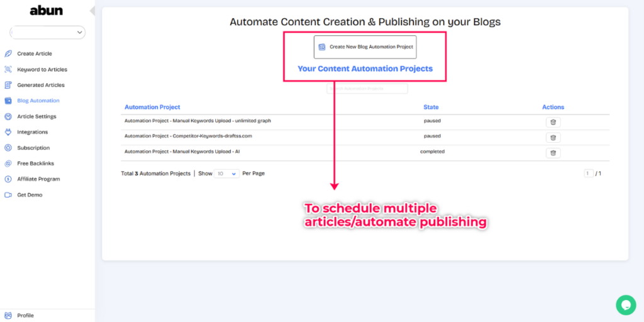
Task: Click the Generated Articles document icon
Action: [8, 85]
